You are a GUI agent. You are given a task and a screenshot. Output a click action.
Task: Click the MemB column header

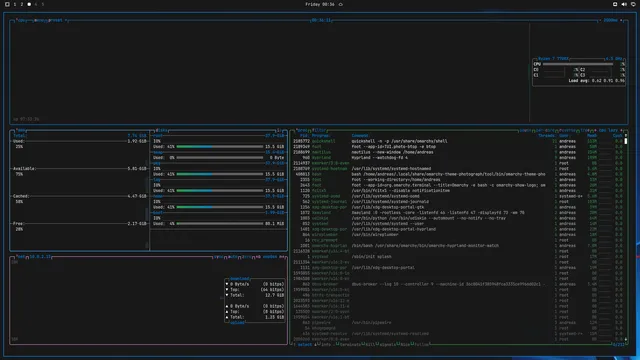pos(592,136)
